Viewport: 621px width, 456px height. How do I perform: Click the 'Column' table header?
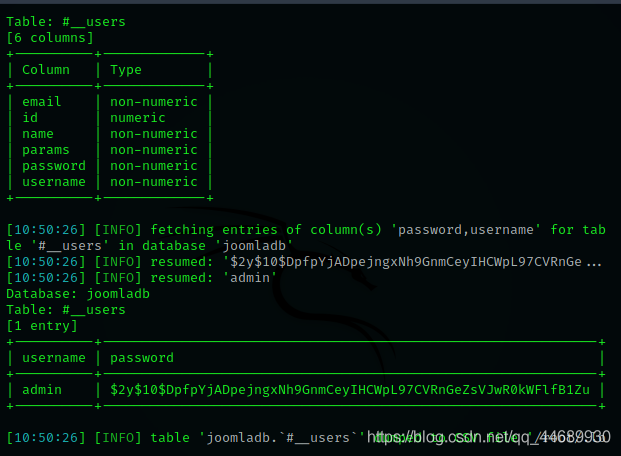(x=46, y=70)
